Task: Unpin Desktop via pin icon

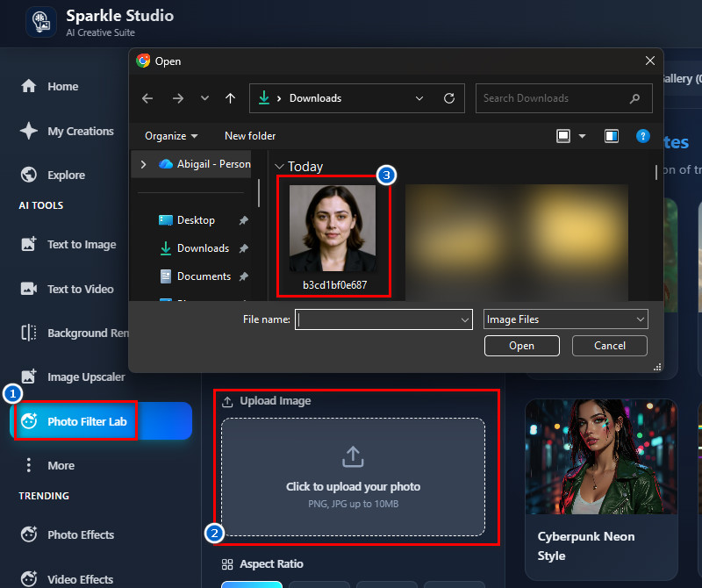Action: (244, 220)
